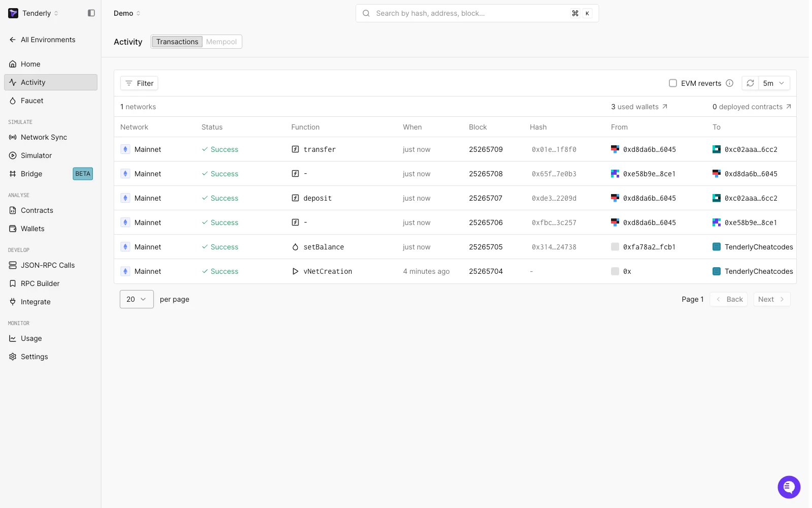
Task: Open the 3 used wallets link
Action: tap(639, 107)
